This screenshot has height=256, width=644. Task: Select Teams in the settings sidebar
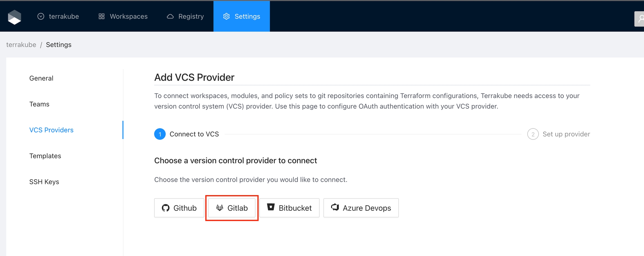pos(39,104)
